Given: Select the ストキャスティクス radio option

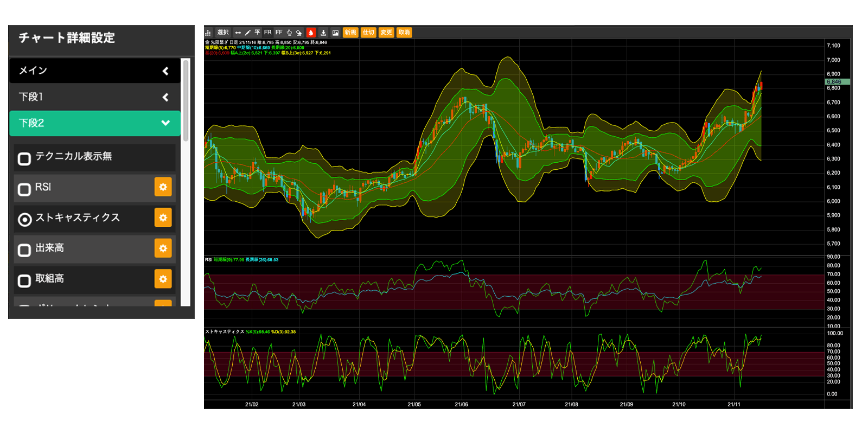Looking at the screenshot, I should tap(24, 220).
